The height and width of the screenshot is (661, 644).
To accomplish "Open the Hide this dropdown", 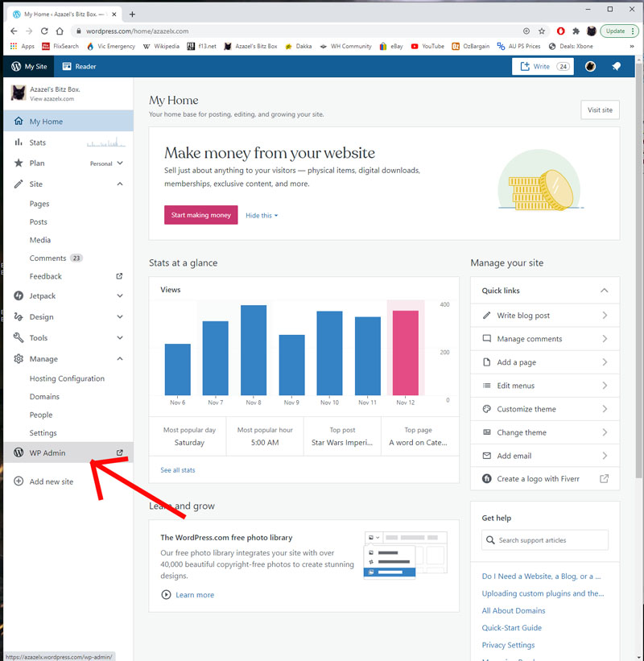I will (x=262, y=216).
